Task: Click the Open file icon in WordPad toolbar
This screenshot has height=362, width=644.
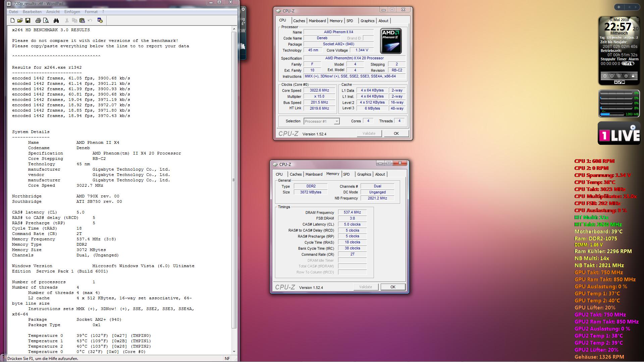Action: (20, 20)
